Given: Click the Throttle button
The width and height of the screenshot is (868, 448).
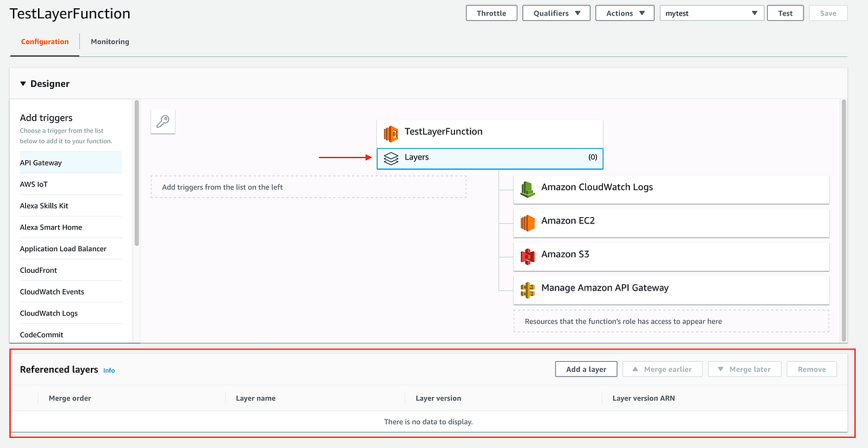Looking at the screenshot, I should pyautogui.click(x=491, y=12).
